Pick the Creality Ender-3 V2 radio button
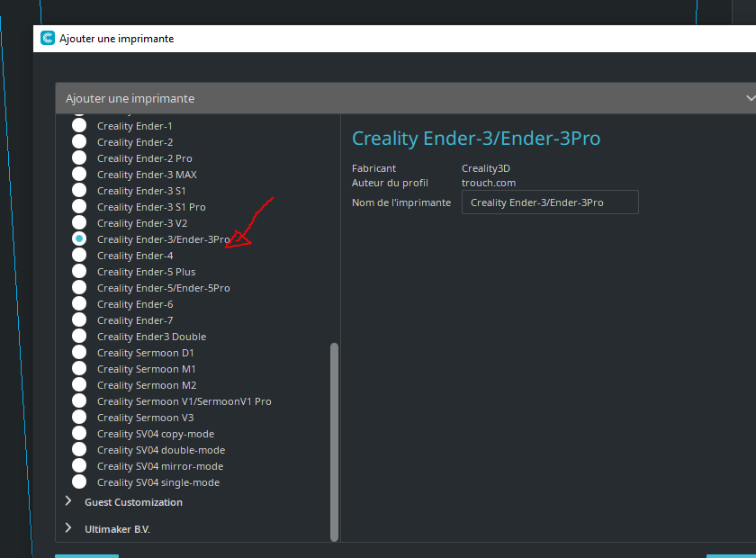 pyautogui.click(x=79, y=223)
